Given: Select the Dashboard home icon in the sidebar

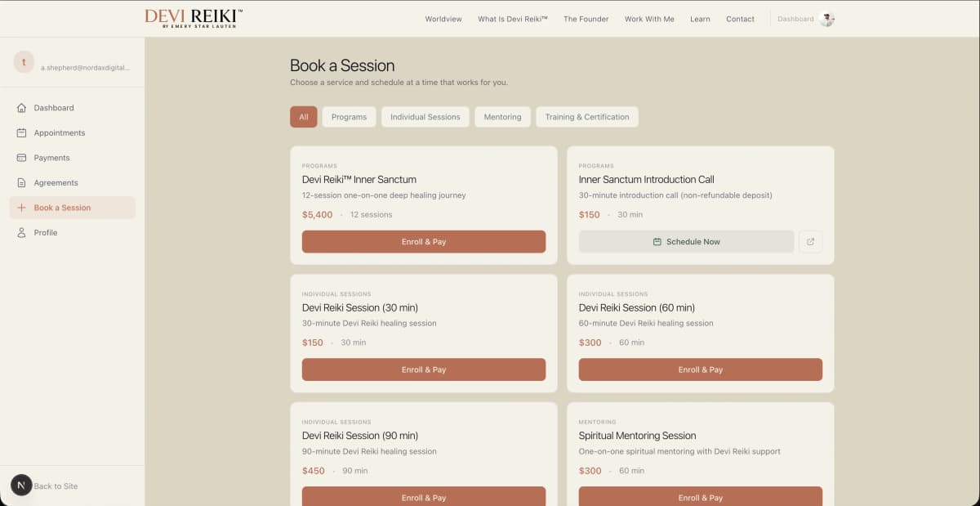Looking at the screenshot, I should click(x=20, y=107).
